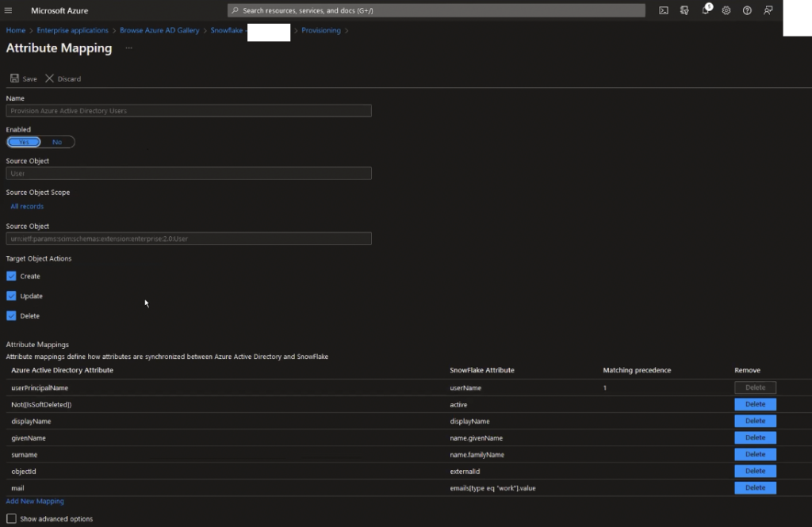This screenshot has width=812, height=527.
Task: Open the Search resources services and docs box
Action: click(x=436, y=10)
